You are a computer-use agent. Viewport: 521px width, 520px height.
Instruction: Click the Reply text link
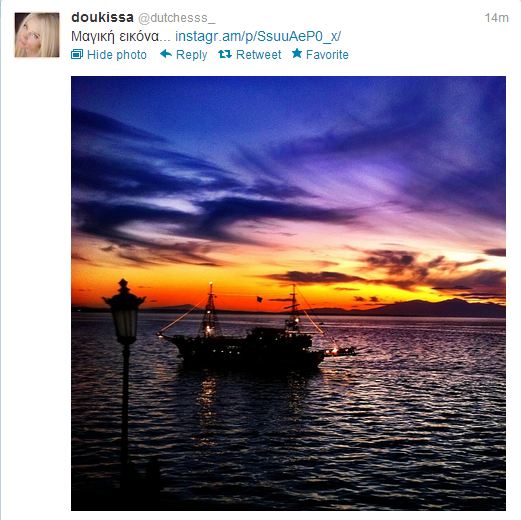tap(191, 55)
